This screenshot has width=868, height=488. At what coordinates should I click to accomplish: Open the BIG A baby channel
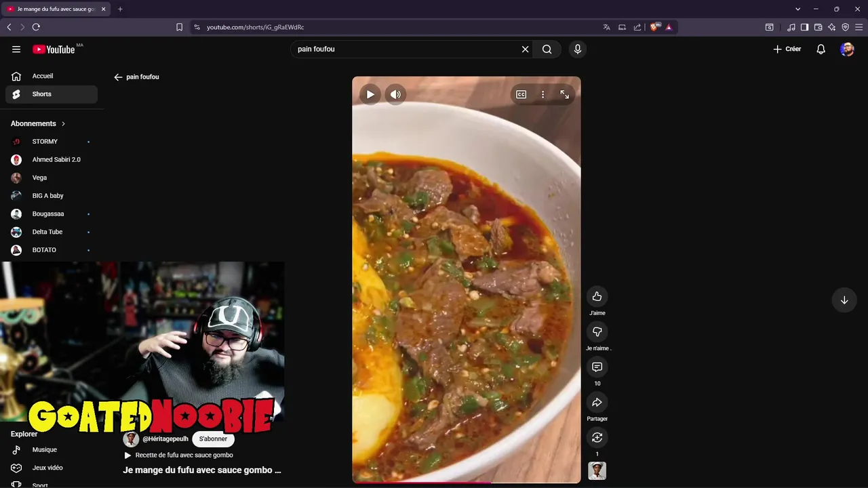[x=52, y=196]
